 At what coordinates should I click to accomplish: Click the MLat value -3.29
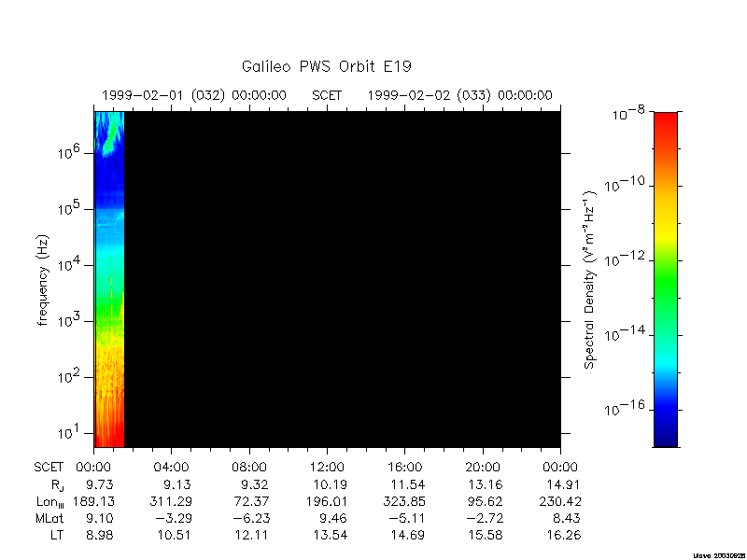(174, 518)
